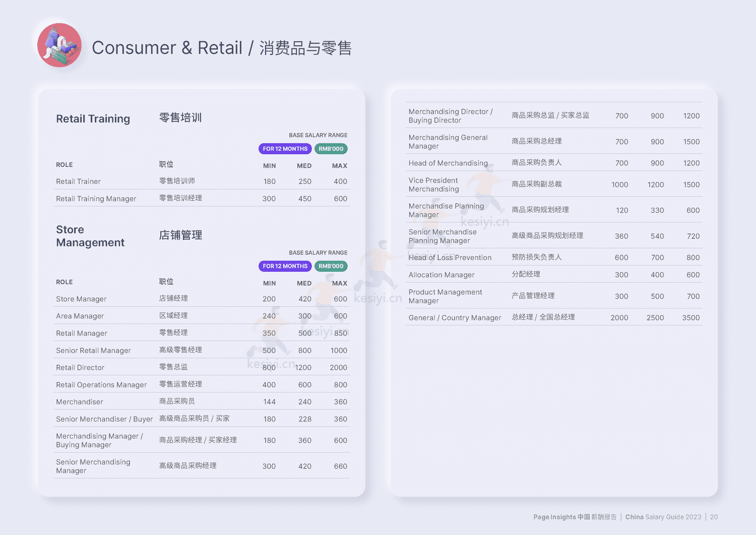Click the 'Retail Operations Manager' role
The image size is (756, 535).
coord(101,385)
